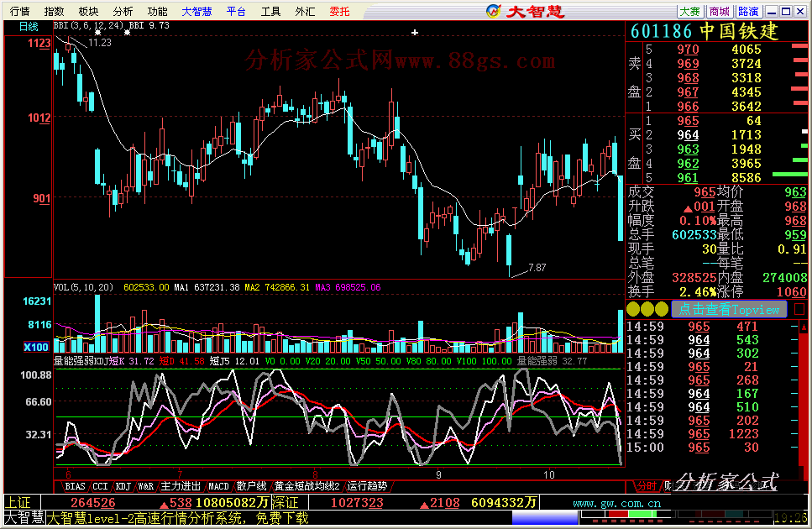The width and height of the screenshot is (812, 529).
Task: Open the 板块 menu
Action: 88,11
